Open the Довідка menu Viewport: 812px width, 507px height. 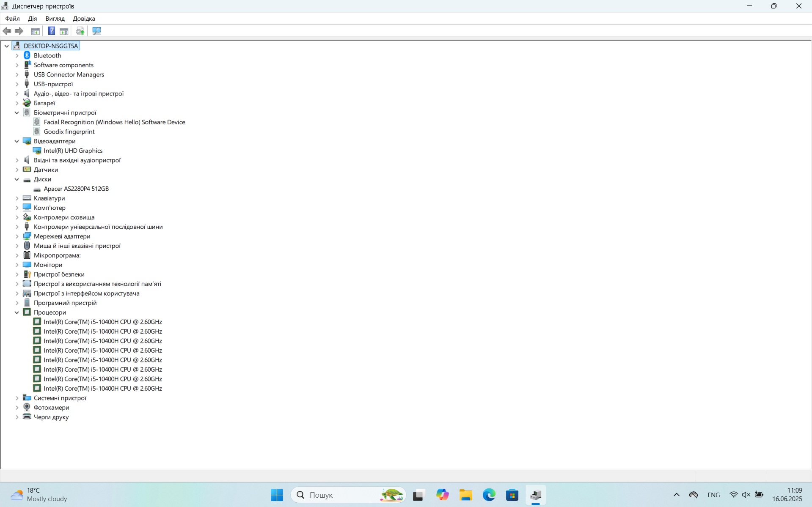84,19
